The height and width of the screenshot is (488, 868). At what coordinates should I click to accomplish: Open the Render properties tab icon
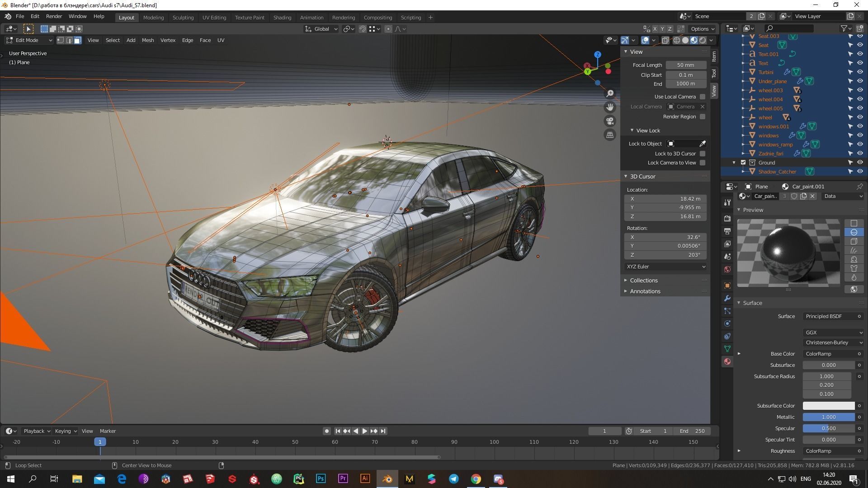pyautogui.click(x=727, y=219)
